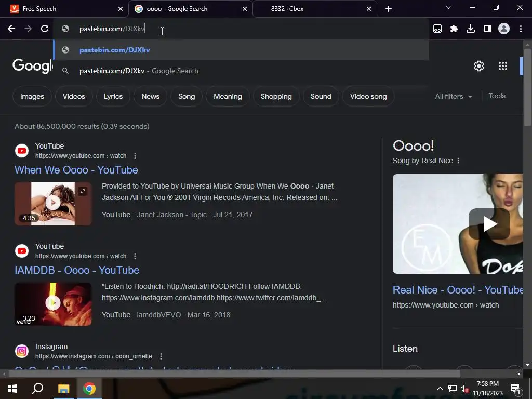The image size is (532, 399).
Task: Filter results by Videos
Action: point(74,96)
